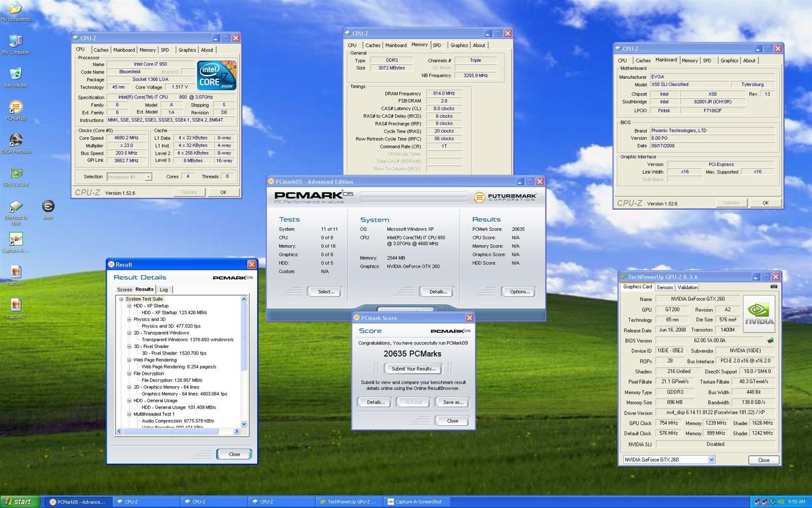812x508 pixels.
Task: Open About tab in the CPU-Z motherboard window
Action: [x=749, y=60]
